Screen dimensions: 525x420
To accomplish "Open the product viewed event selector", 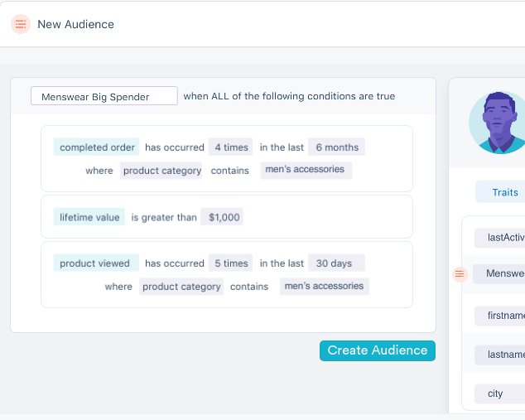I will [94, 263].
